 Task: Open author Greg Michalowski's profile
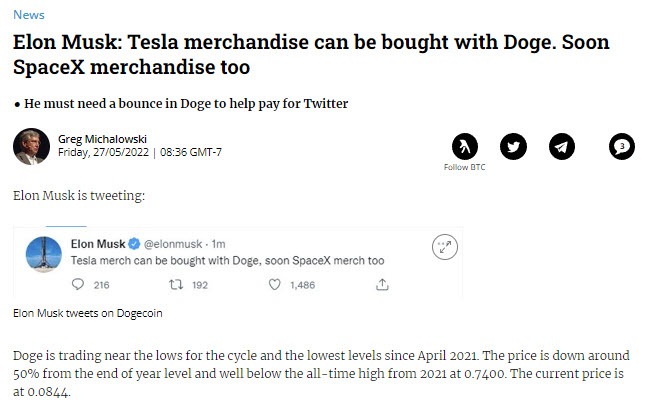coord(102,139)
